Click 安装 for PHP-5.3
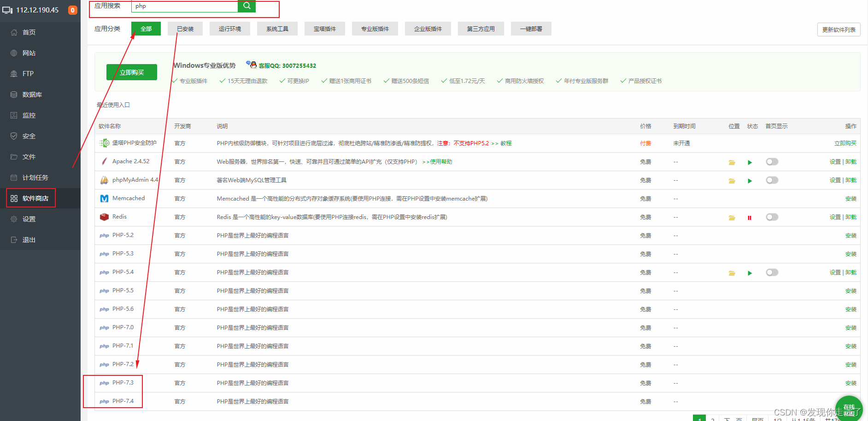 851,254
